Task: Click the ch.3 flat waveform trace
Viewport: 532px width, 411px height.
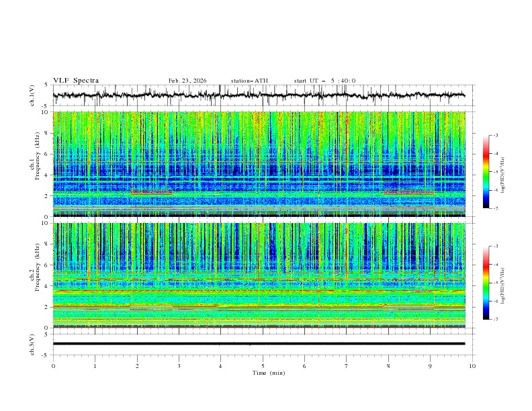Action: tap(262, 344)
